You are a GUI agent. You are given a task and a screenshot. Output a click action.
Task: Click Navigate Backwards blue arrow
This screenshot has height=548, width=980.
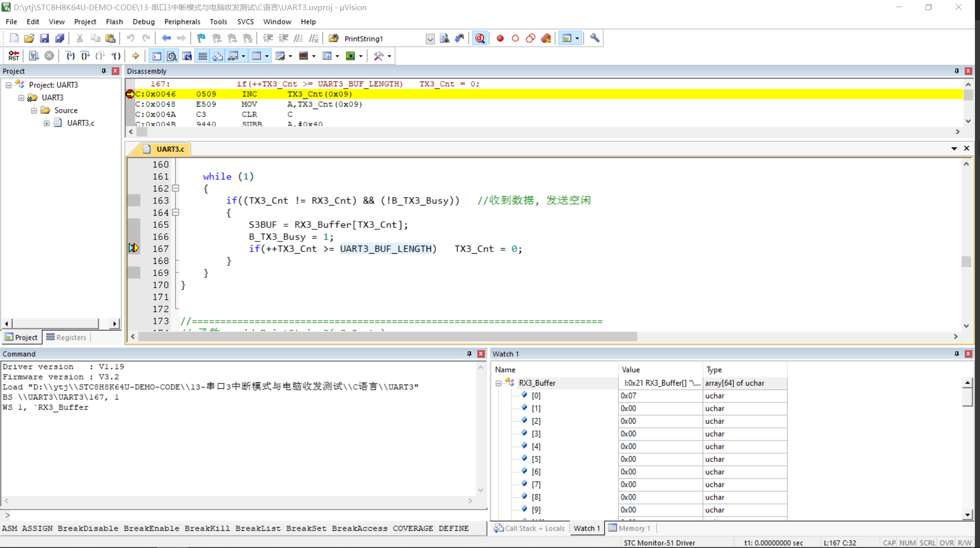click(166, 39)
